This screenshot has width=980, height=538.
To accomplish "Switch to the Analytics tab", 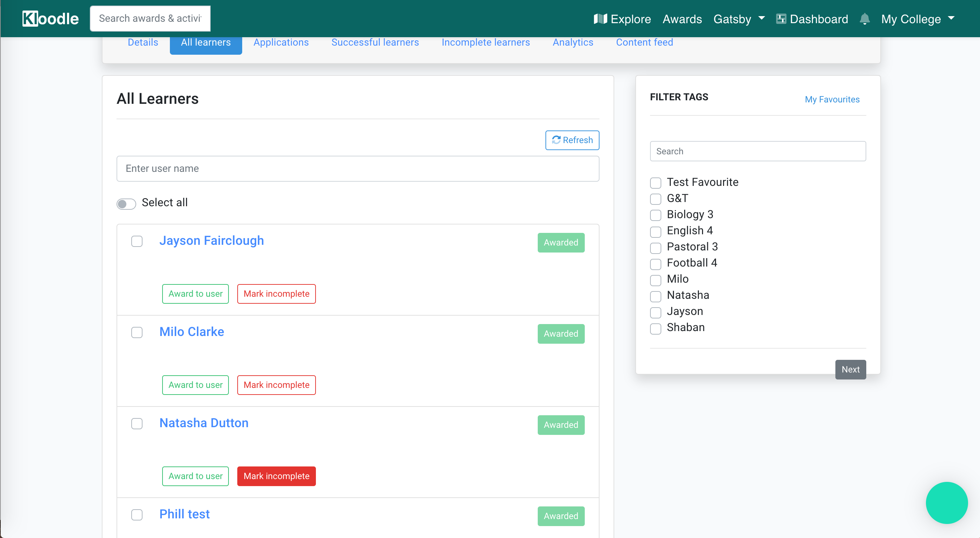I will pos(573,42).
